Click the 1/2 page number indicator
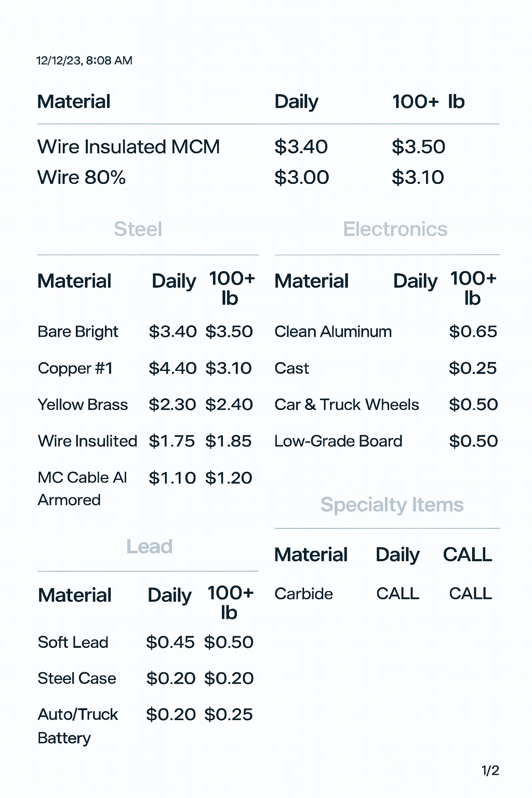532x798 pixels. tap(490, 770)
